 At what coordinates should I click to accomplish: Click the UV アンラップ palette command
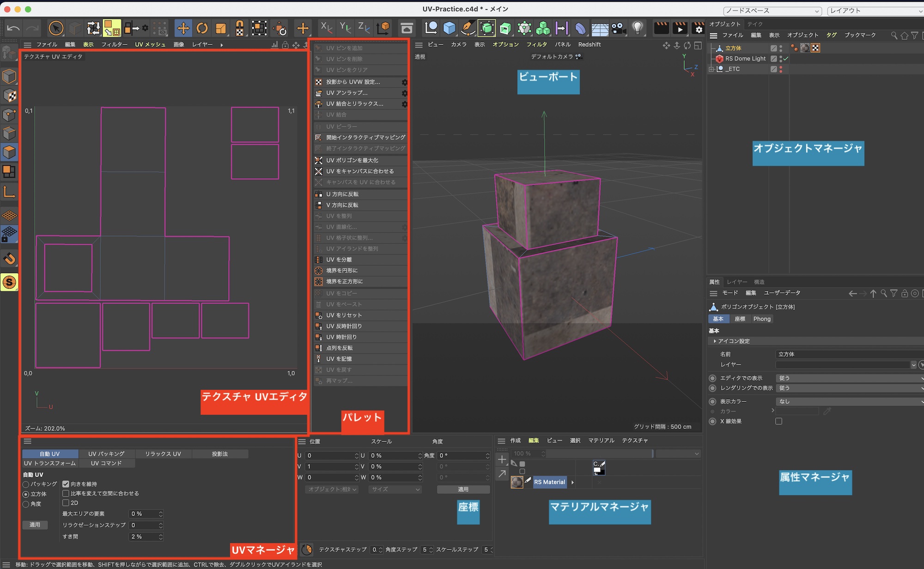[346, 93]
